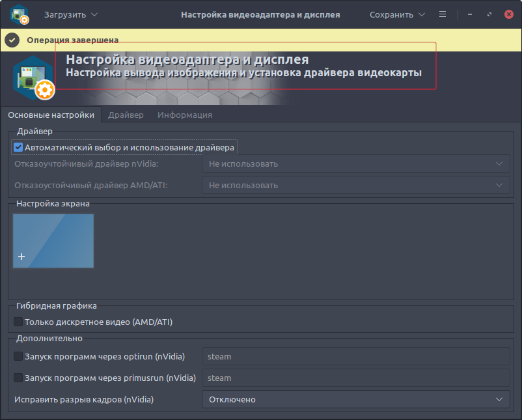Viewport: 522px width, 420px height.
Task: Select the blue display thumbnail
Action: (53, 241)
